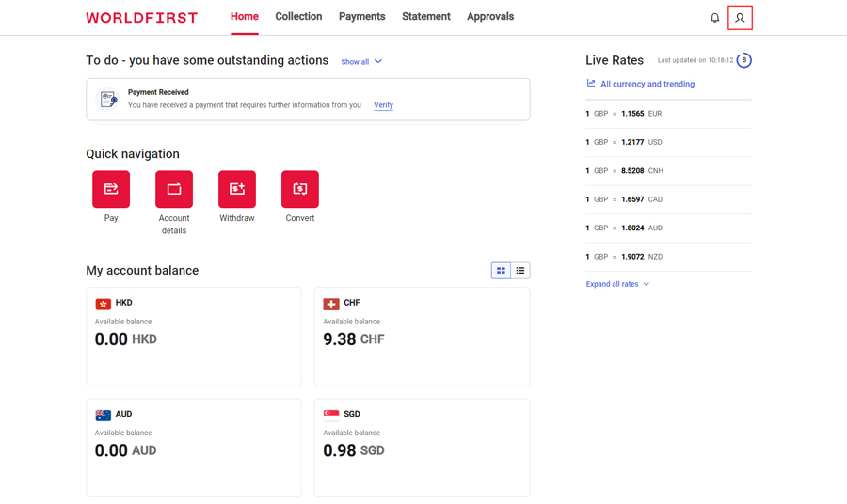Screen dimensions: 847x504
Task: Switch balances to grid view
Action: [501, 271]
